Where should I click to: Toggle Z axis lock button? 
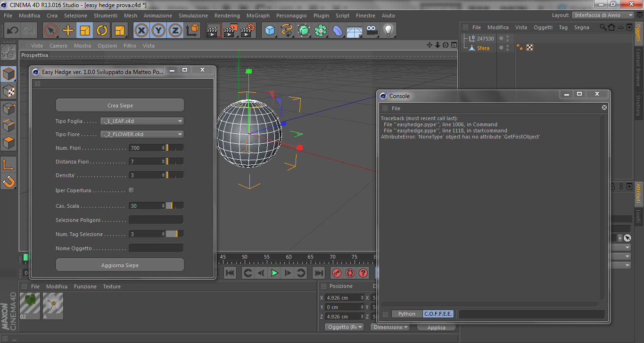tap(175, 31)
